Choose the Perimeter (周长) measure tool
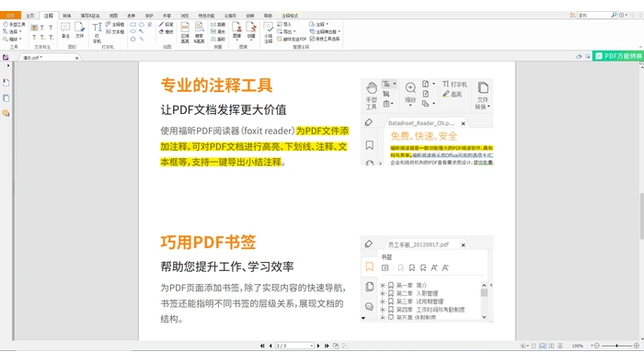Image resolution: width=644 pixels, height=363 pixels. 218,31
